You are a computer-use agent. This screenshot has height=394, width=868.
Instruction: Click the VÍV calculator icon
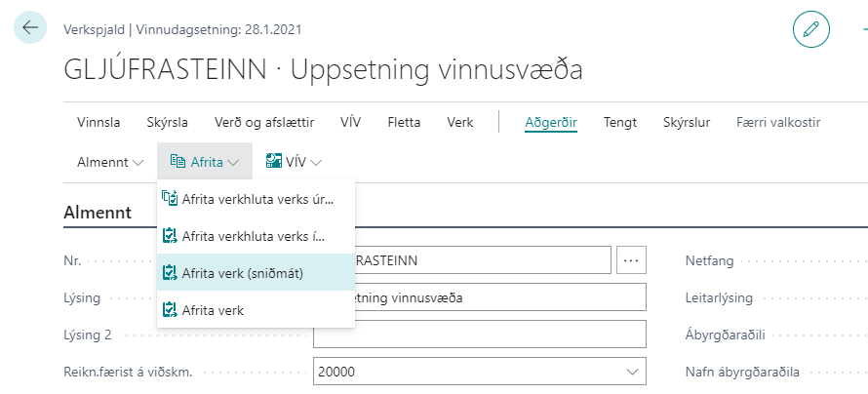pos(274,162)
